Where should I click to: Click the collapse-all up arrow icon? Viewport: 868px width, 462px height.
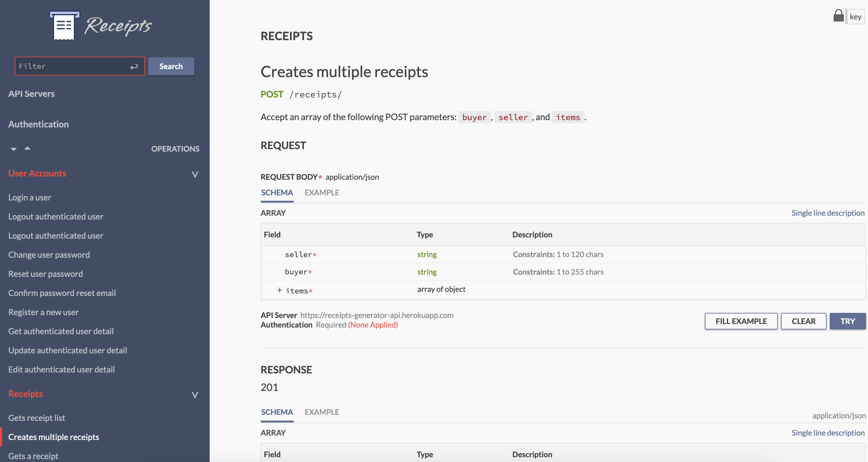click(28, 148)
